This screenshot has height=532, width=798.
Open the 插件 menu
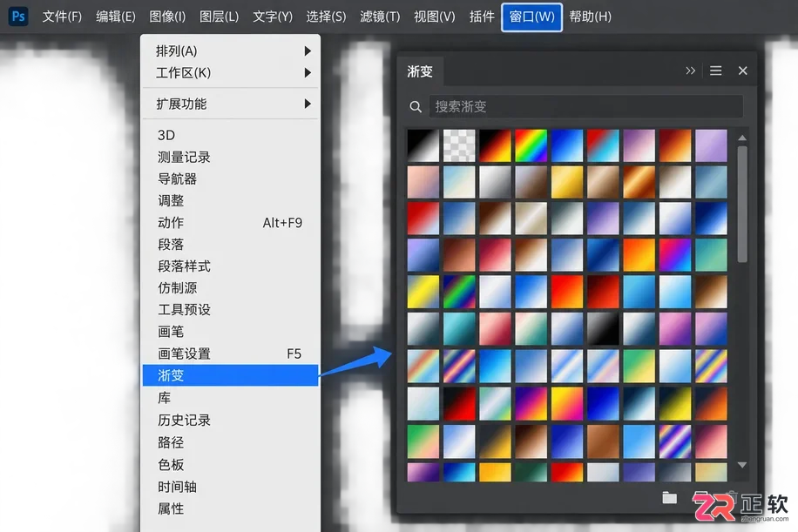482,17
